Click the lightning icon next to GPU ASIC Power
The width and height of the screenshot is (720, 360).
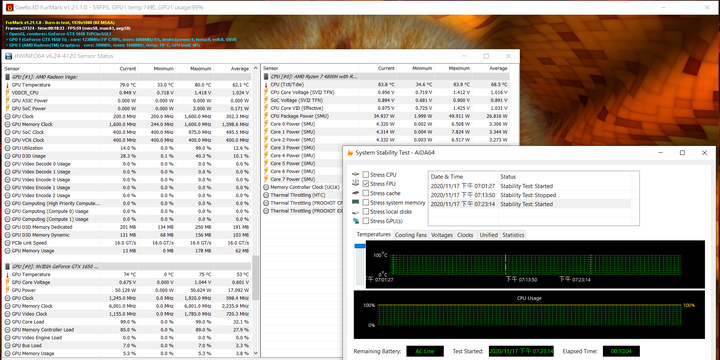pos(7,101)
